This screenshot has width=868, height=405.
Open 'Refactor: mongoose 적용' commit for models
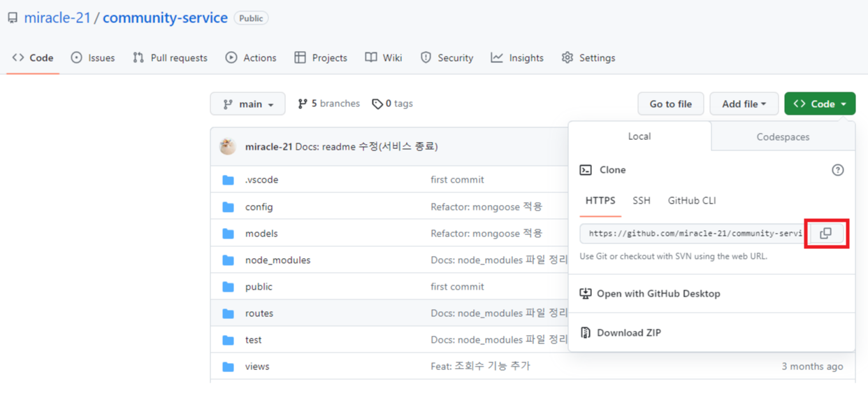click(x=486, y=233)
